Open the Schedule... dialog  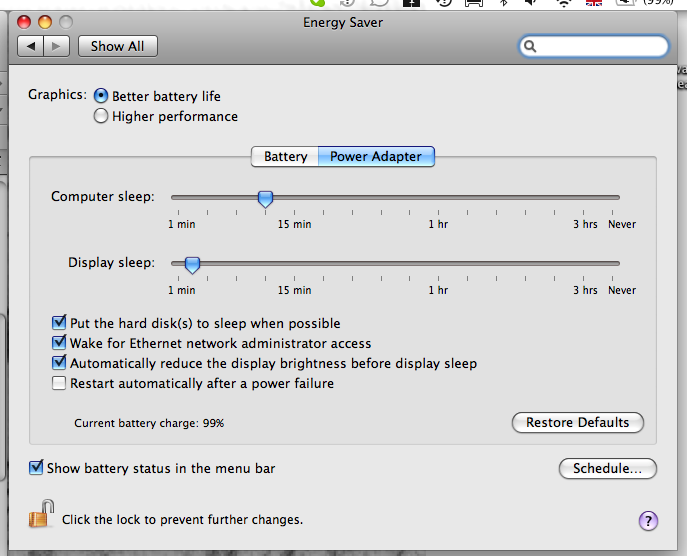tap(607, 468)
